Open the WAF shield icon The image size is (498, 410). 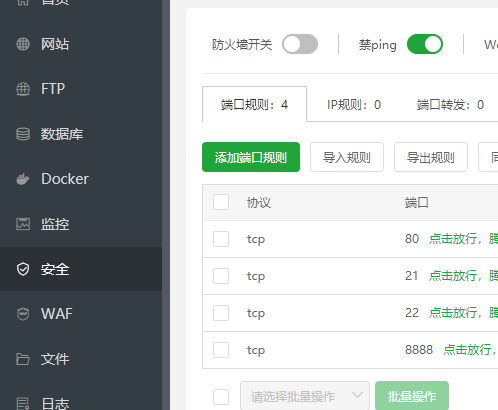coord(23,314)
